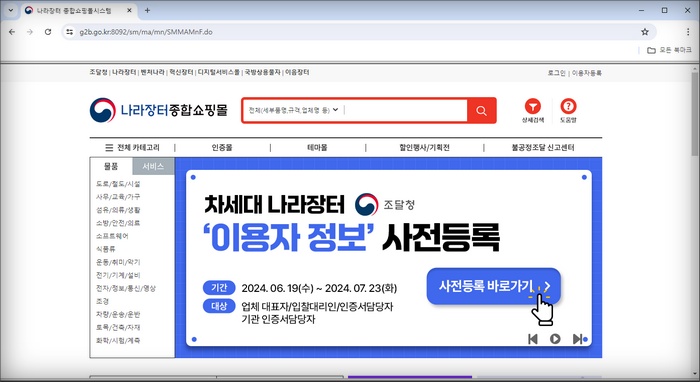Select category 조경
Screen dimensions: 700x382
[x=102, y=301]
